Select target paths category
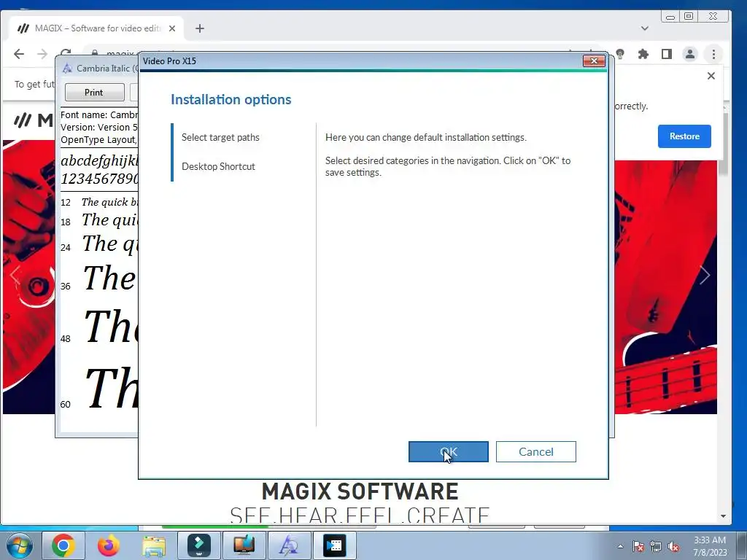Image resolution: width=747 pixels, height=560 pixels. 220,137
